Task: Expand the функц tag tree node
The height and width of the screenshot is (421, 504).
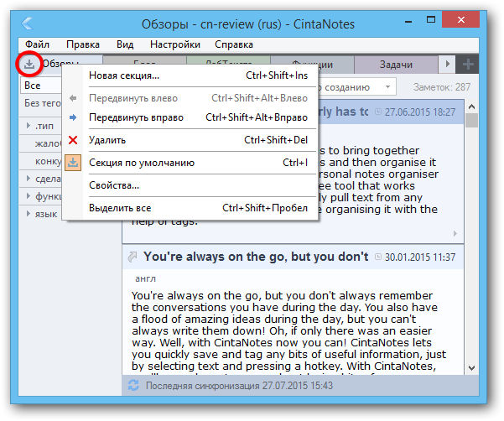Action: coord(28,196)
